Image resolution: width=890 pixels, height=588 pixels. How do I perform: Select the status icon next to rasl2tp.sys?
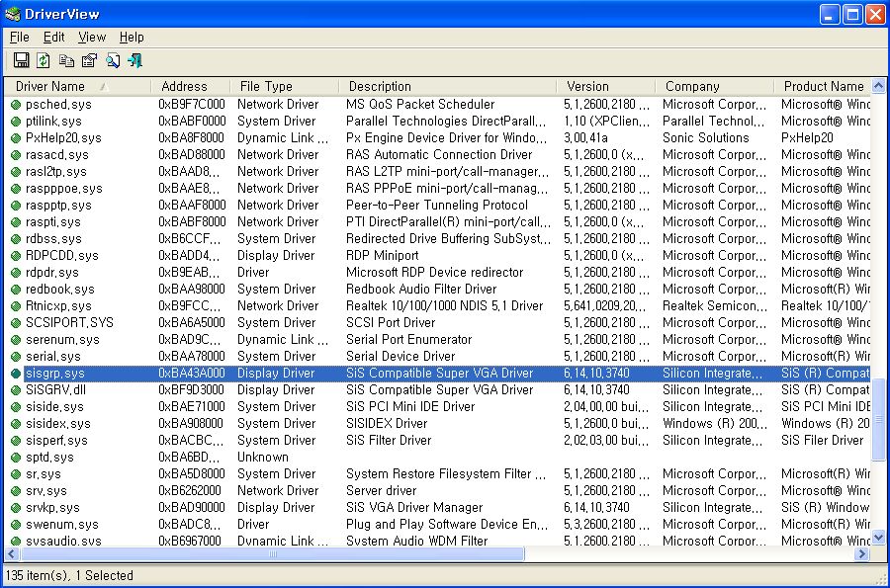[16, 171]
